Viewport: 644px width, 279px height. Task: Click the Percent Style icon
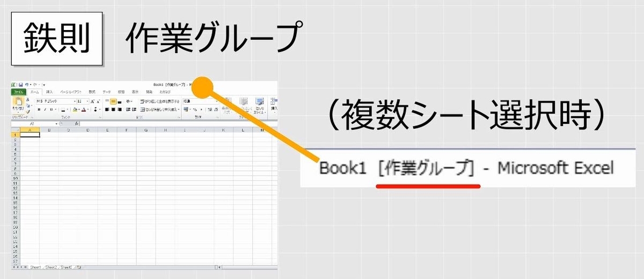point(195,110)
